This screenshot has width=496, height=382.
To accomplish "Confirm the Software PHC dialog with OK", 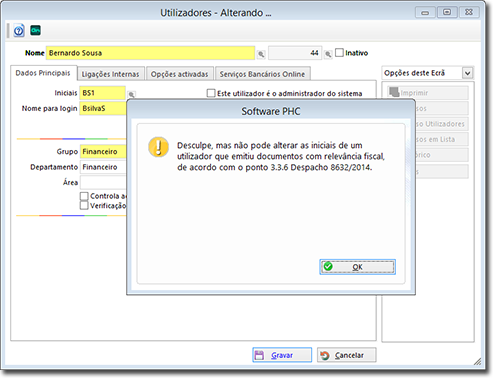I will click(x=357, y=267).
